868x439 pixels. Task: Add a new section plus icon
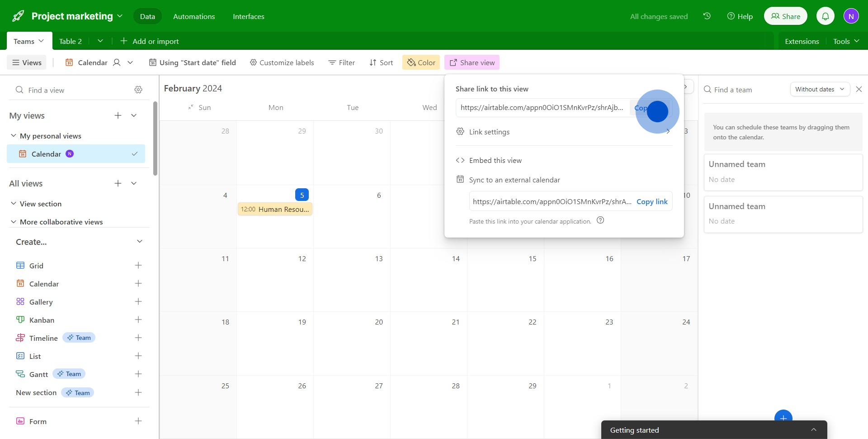[x=138, y=392]
